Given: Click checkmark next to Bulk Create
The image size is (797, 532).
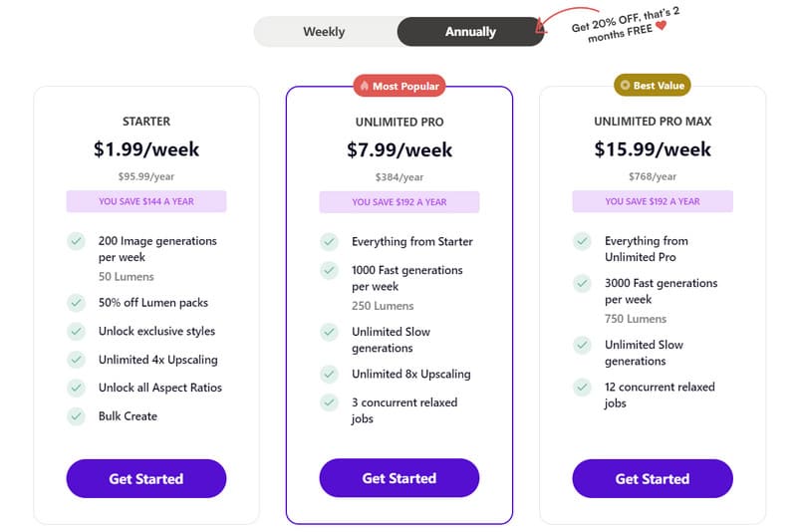Looking at the screenshot, I should 76,416.
